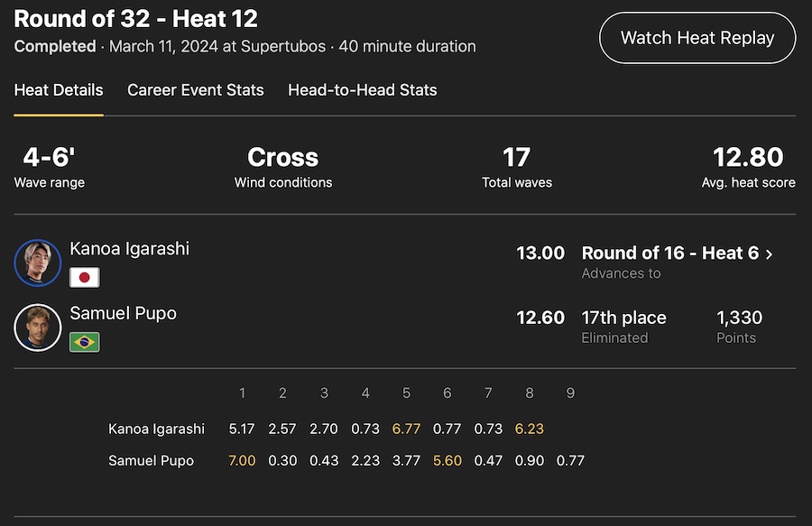Image resolution: width=812 pixels, height=526 pixels.
Task: Open the Heat Details tab
Action: point(59,90)
